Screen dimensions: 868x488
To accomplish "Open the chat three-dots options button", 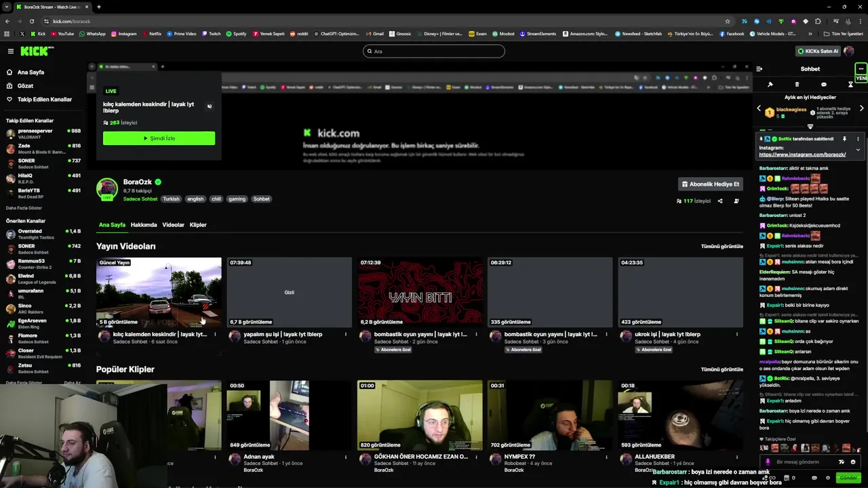I will click(861, 68).
